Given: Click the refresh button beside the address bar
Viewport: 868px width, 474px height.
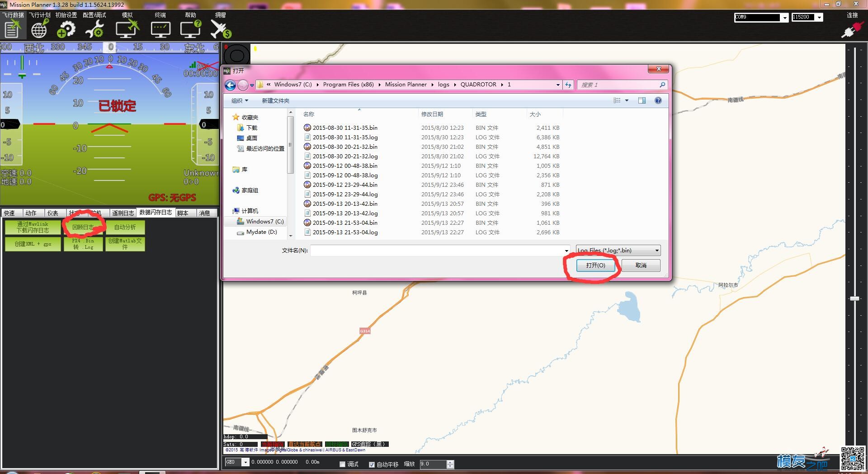Looking at the screenshot, I should [568, 85].
